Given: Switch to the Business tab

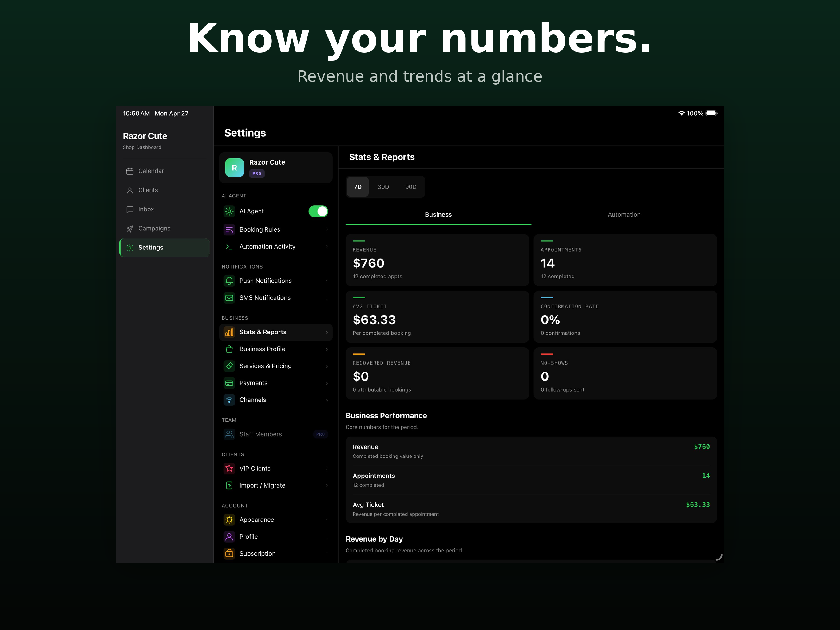Looking at the screenshot, I should pyautogui.click(x=438, y=215).
